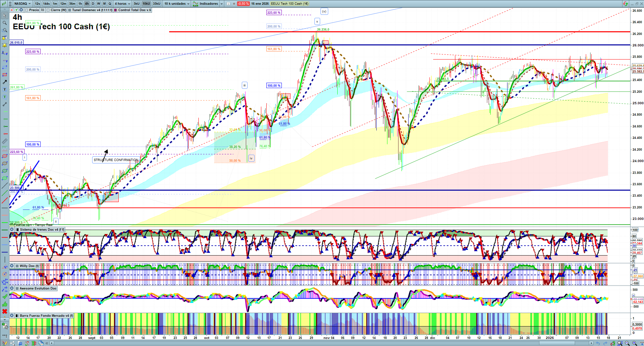Toggle Barra Fuerza Fondo Mercado v4 visibility box

17,316
